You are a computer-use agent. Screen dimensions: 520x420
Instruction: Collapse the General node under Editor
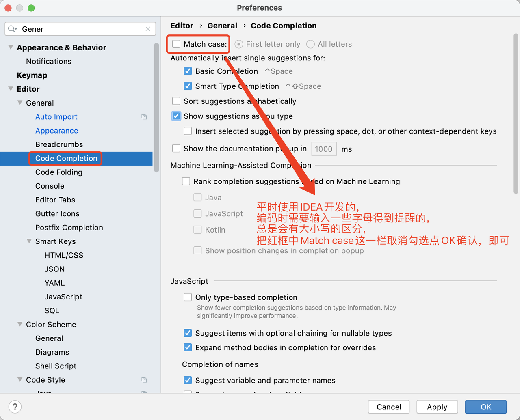tap(20, 103)
